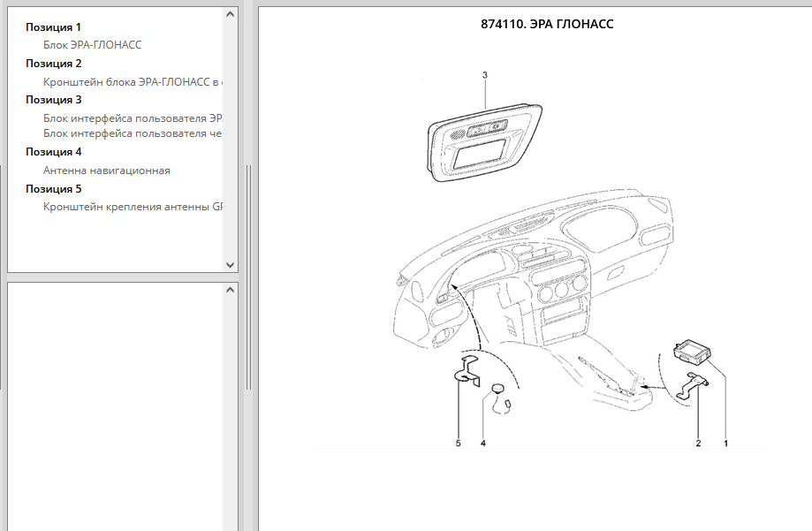Open Блок интерфейса пользователя ЭР… entry
The width and height of the screenshot is (812, 531).
(x=133, y=118)
